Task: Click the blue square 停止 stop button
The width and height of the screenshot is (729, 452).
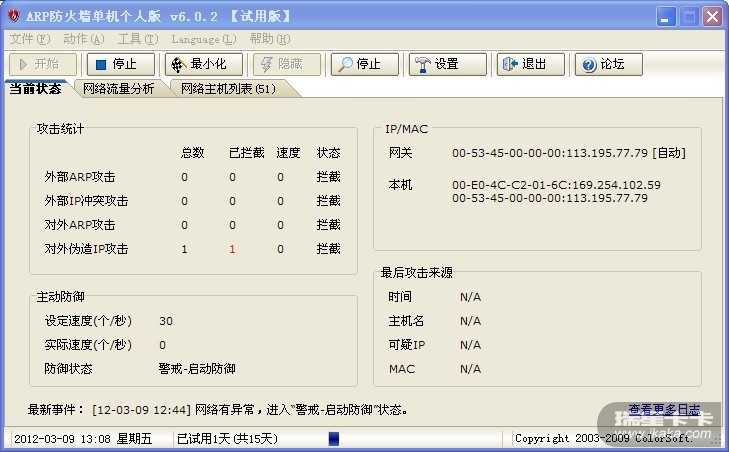Action: [x=121, y=64]
